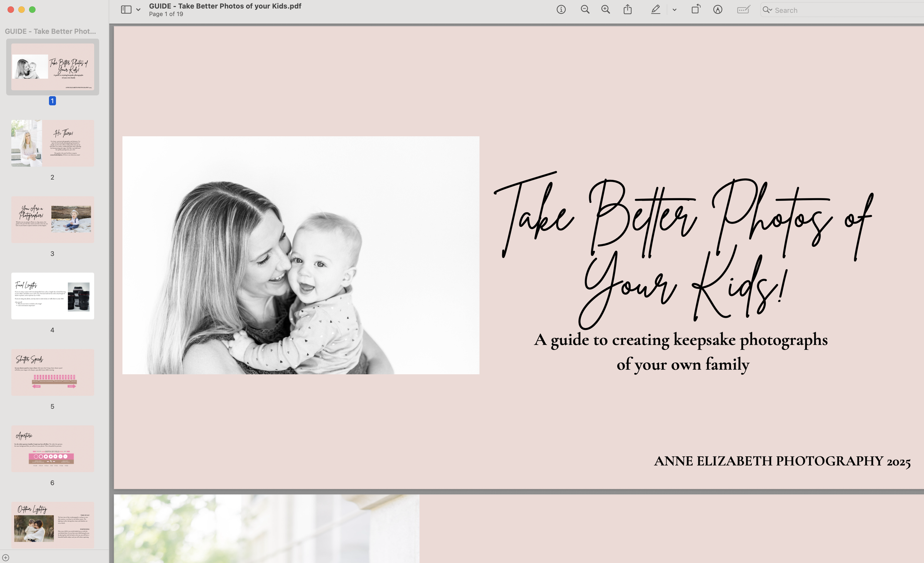Viewport: 924px width, 563px height.
Task: Open the highlight color dropdown arrow
Action: point(674,10)
